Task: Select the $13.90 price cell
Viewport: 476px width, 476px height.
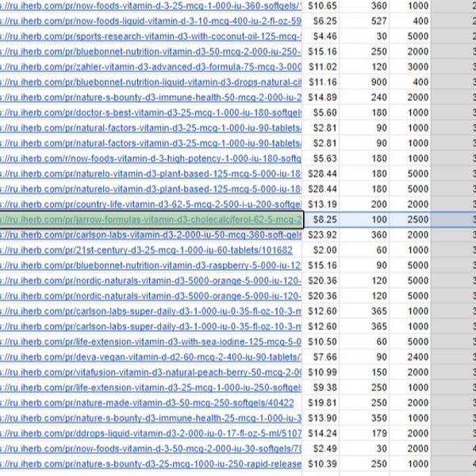Action: coord(321,418)
